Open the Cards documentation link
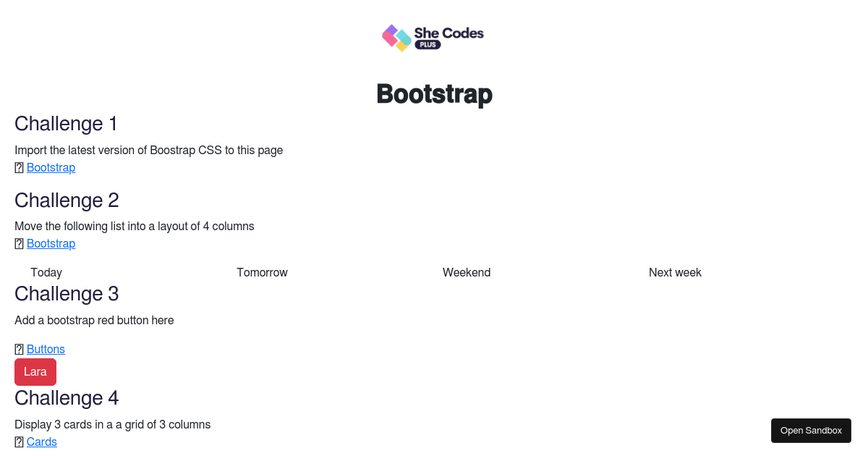The height and width of the screenshot is (456, 868). coord(41,442)
